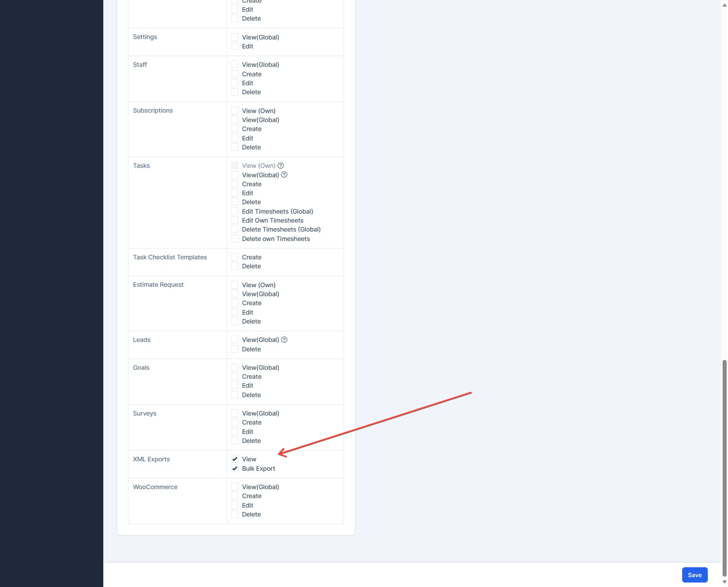The width and height of the screenshot is (728, 587).
Task: Enable Leads Delete permission
Action: [234, 349]
